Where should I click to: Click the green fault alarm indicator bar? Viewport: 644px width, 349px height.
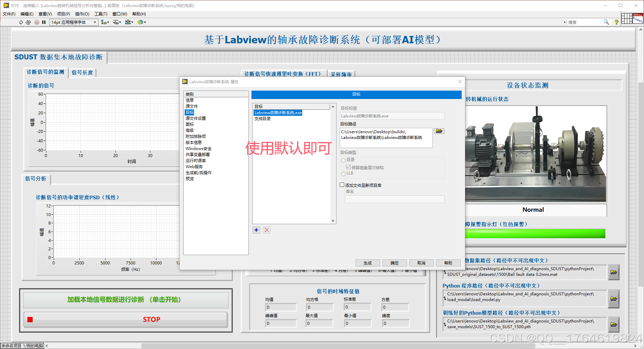coord(535,234)
